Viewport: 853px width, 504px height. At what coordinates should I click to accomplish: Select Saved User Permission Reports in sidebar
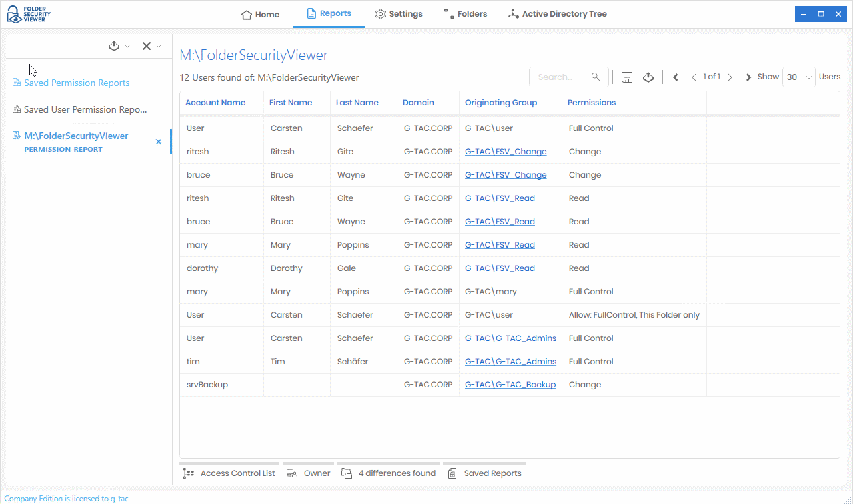point(85,109)
